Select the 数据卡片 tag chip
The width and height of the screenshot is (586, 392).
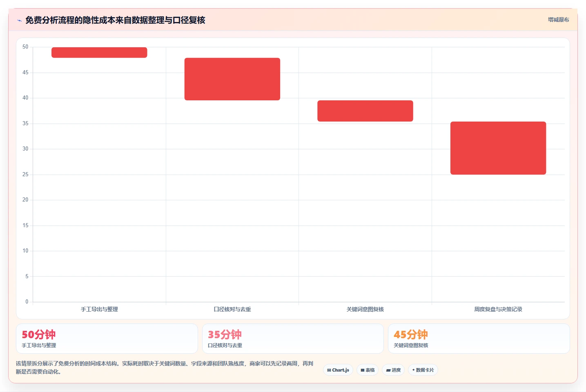coord(423,370)
